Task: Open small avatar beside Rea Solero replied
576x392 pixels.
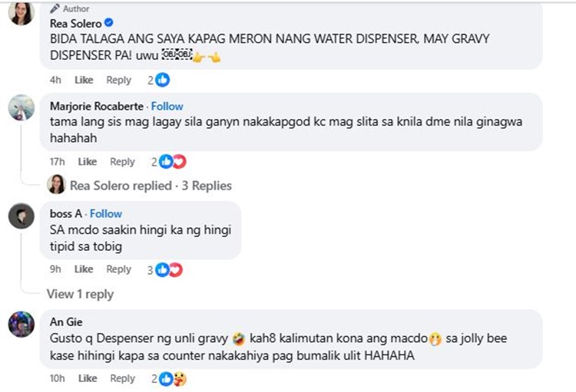Action: (56, 185)
